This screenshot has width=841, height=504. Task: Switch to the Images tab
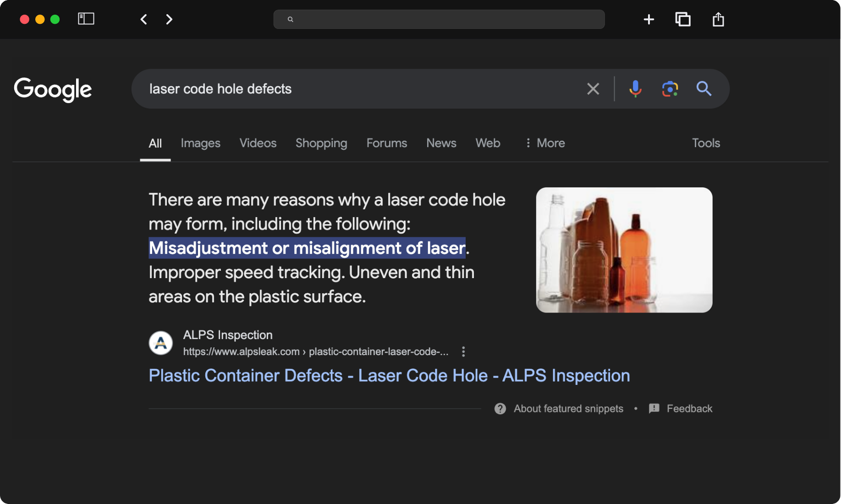[200, 143]
